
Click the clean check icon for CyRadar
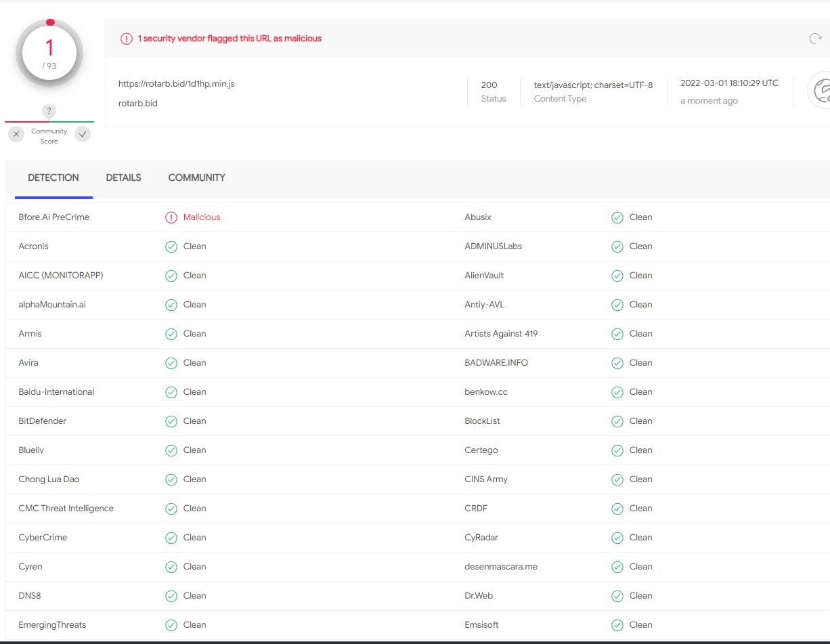(617, 538)
